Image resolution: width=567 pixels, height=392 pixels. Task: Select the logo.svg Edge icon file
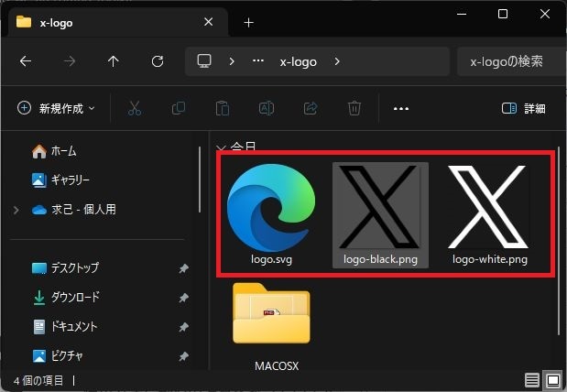271,208
